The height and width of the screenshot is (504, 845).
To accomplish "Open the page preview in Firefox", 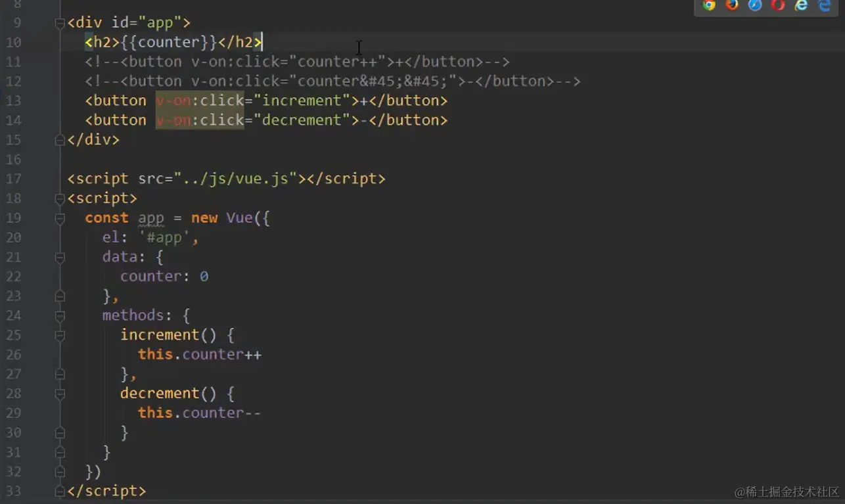I will (x=732, y=5).
